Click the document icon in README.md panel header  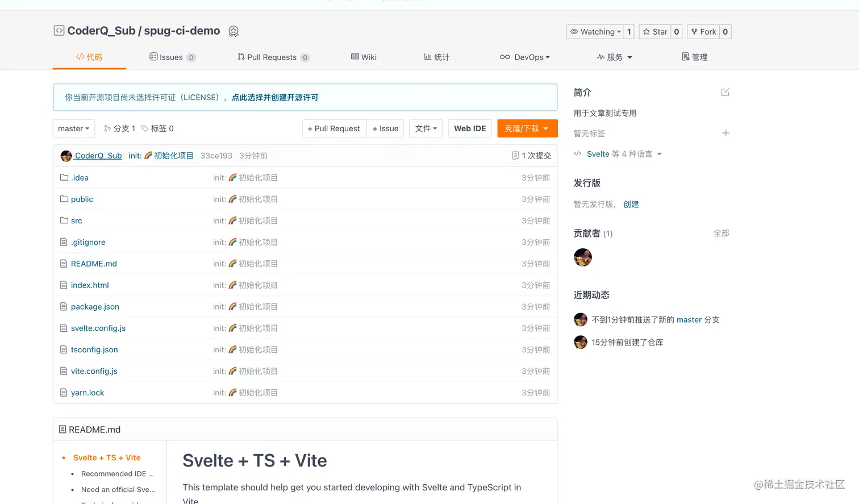point(62,430)
